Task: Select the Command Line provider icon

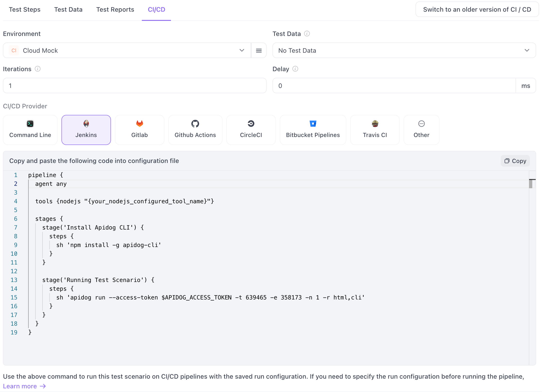Action: click(30, 124)
